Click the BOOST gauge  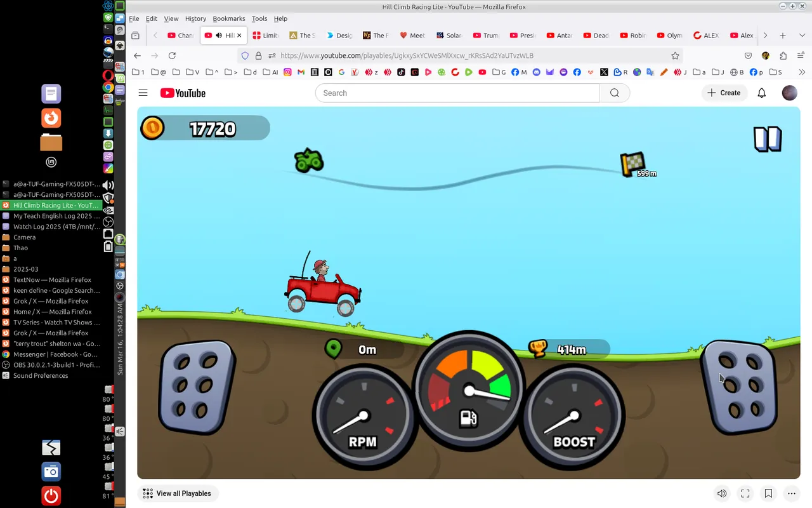(573, 417)
